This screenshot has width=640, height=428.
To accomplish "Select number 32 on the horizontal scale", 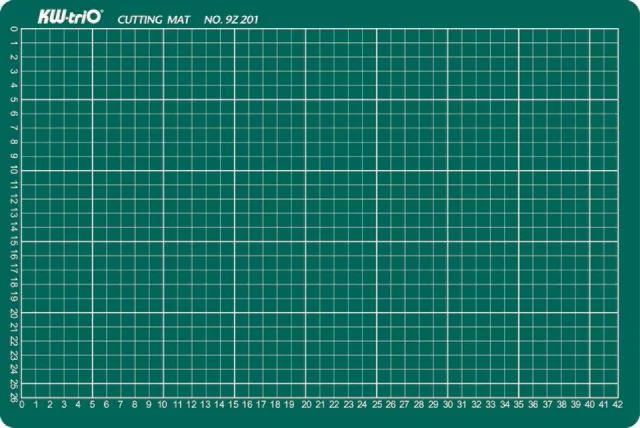I will pyautogui.click(x=476, y=404).
